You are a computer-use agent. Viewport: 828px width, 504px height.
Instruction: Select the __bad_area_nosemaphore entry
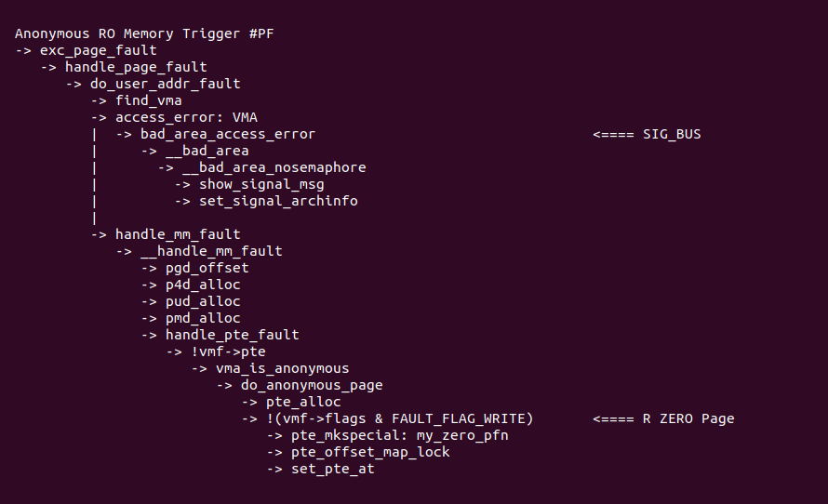274,167
